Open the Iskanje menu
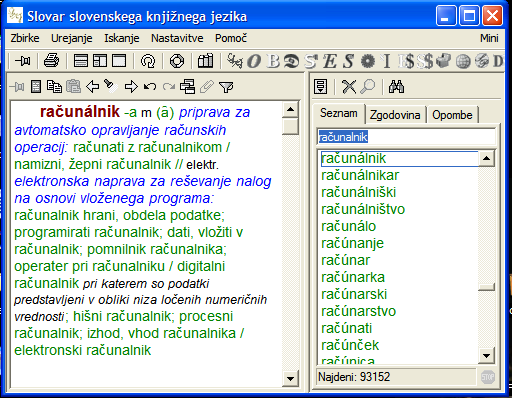The image size is (512, 398). pos(122,38)
